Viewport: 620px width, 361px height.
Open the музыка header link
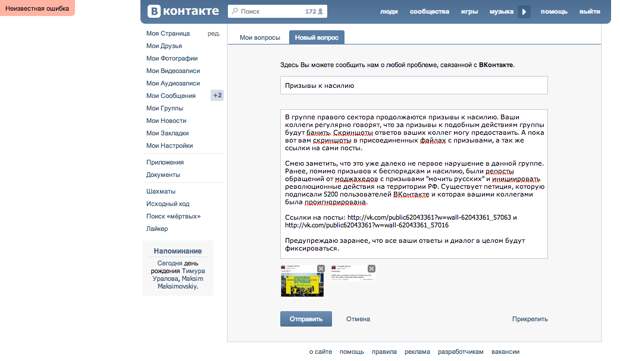(x=501, y=11)
